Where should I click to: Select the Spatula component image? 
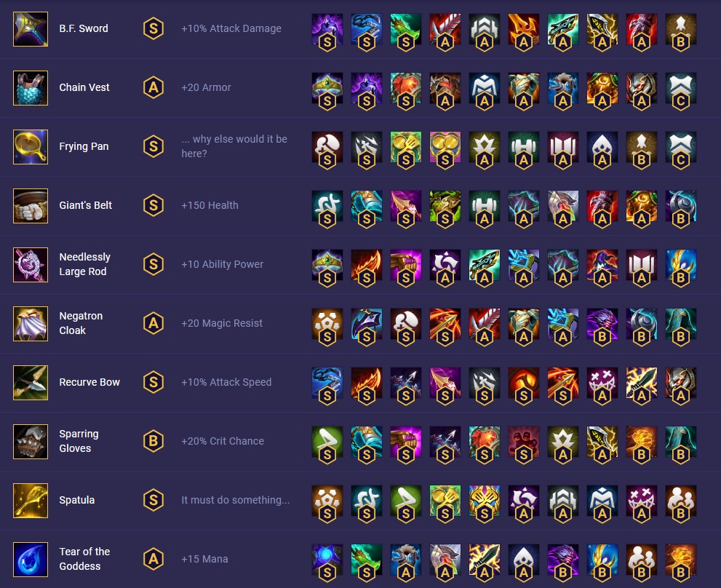30,500
